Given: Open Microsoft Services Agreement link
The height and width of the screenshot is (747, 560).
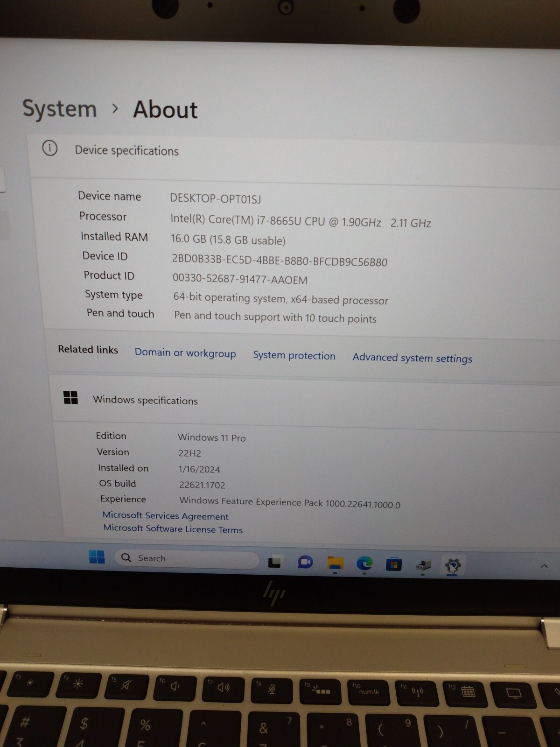Looking at the screenshot, I should (166, 516).
